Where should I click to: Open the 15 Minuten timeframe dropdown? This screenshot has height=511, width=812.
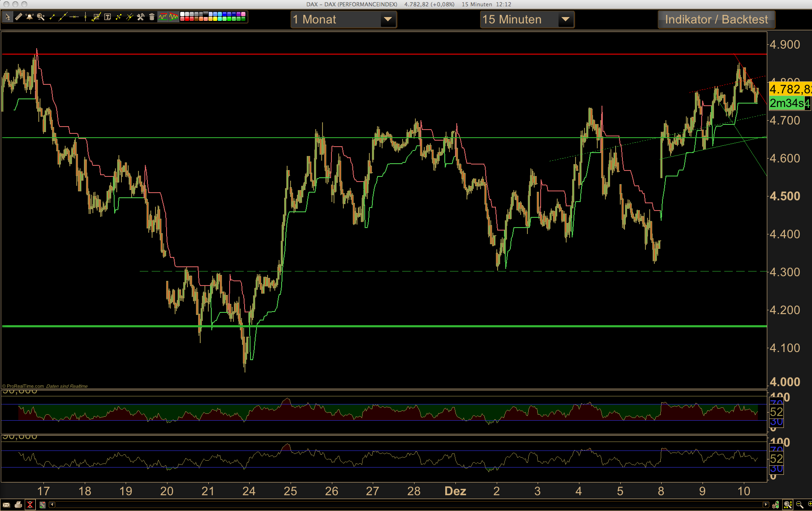point(527,20)
